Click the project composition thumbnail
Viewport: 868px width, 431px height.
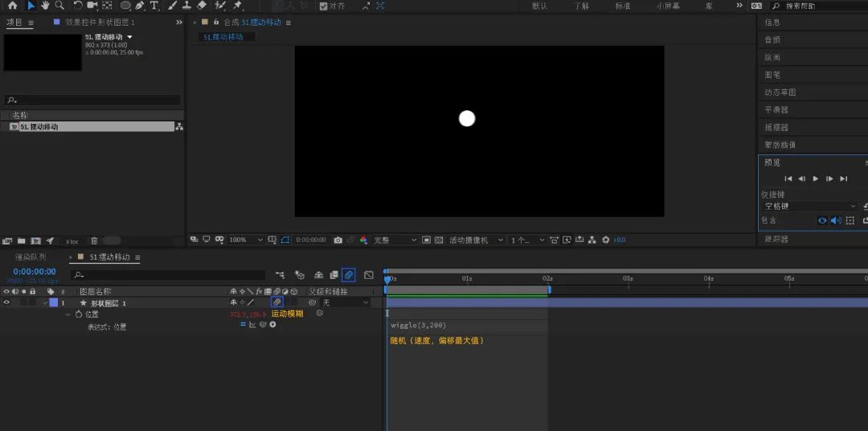point(43,52)
